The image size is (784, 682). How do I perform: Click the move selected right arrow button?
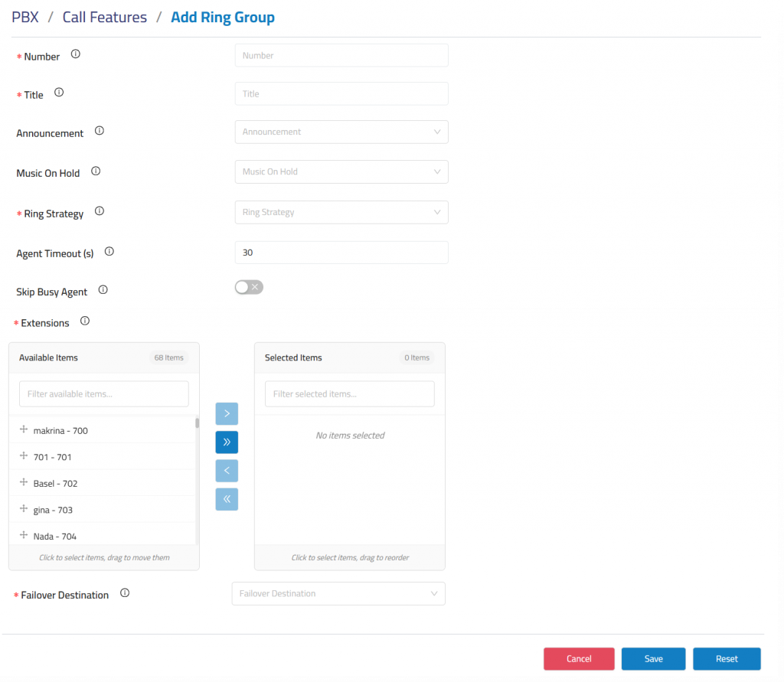pyautogui.click(x=227, y=413)
